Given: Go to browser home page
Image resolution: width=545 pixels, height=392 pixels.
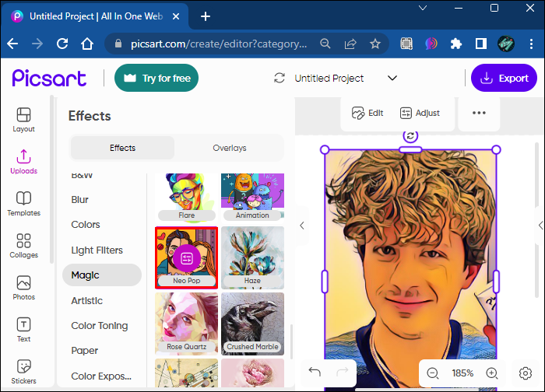Looking at the screenshot, I should click(x=87, y=44).
